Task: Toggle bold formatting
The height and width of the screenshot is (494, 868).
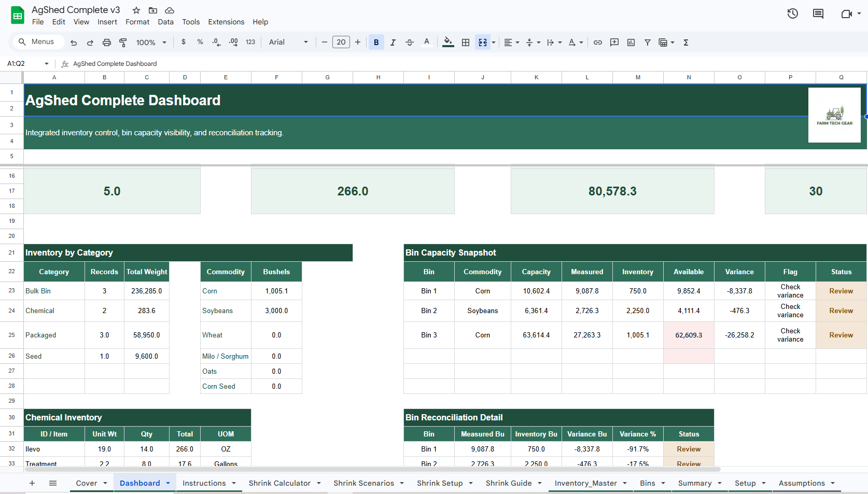Action: (x=376, y=42)
